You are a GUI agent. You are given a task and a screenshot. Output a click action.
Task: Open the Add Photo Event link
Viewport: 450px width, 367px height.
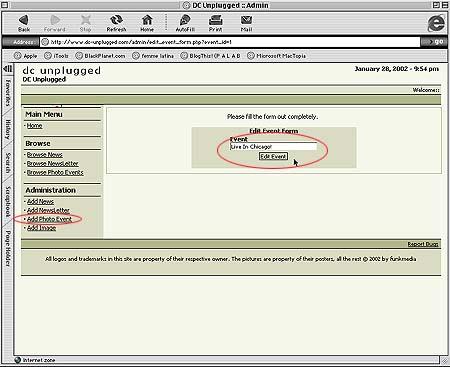coord(49,219)
